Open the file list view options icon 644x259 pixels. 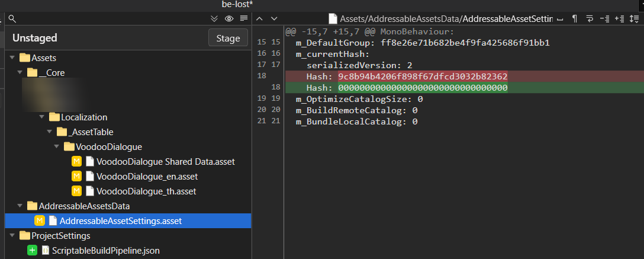[244, 18]
